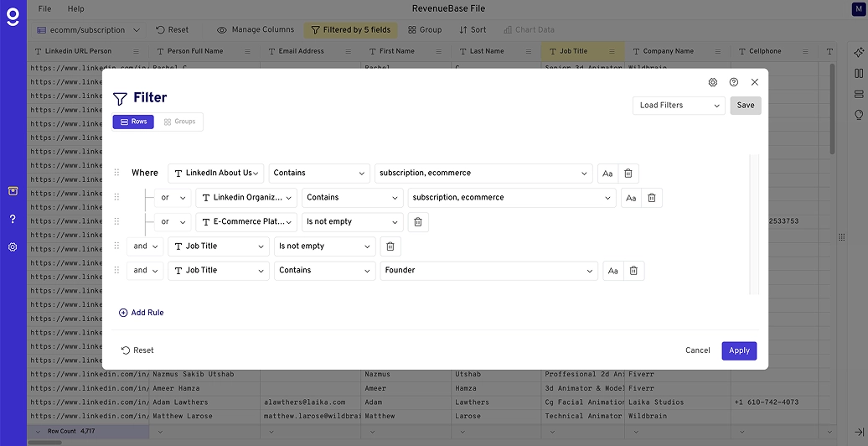The width and height of the screenshot is (868, 446).
Task: Click drag handle of the E-Commerce Platform rule
Action: pyautogui.click(x=116, y=221)
